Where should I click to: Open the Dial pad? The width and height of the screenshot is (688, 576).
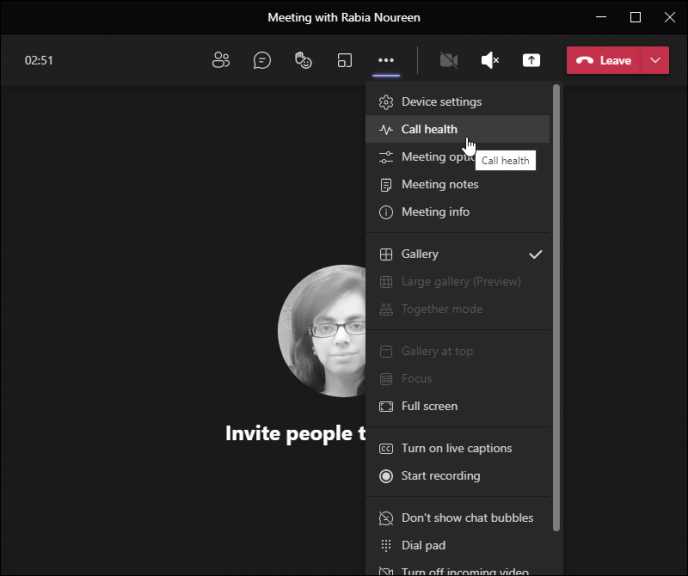pos(457,545)
